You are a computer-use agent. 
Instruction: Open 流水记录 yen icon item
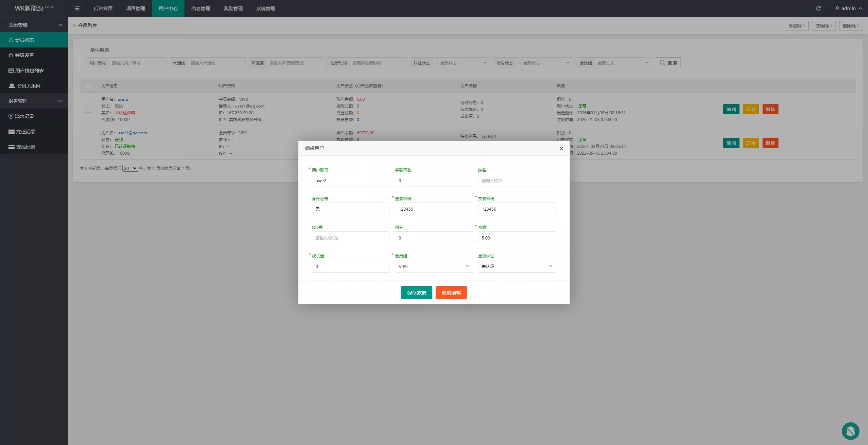(x=24, y=116)
